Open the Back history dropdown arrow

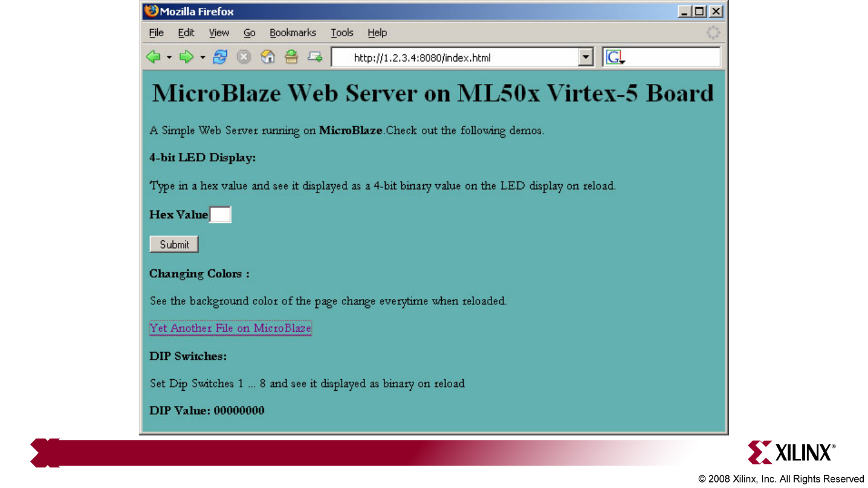[169, 58]
